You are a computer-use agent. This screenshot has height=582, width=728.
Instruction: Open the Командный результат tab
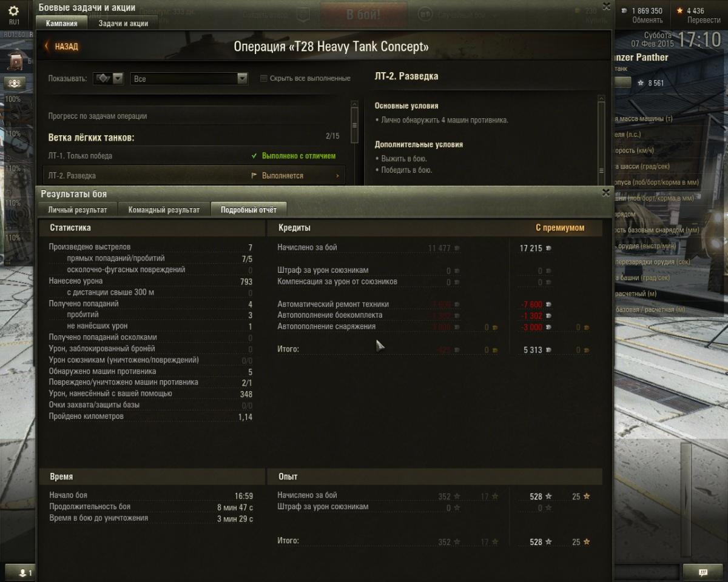(164, 210)
